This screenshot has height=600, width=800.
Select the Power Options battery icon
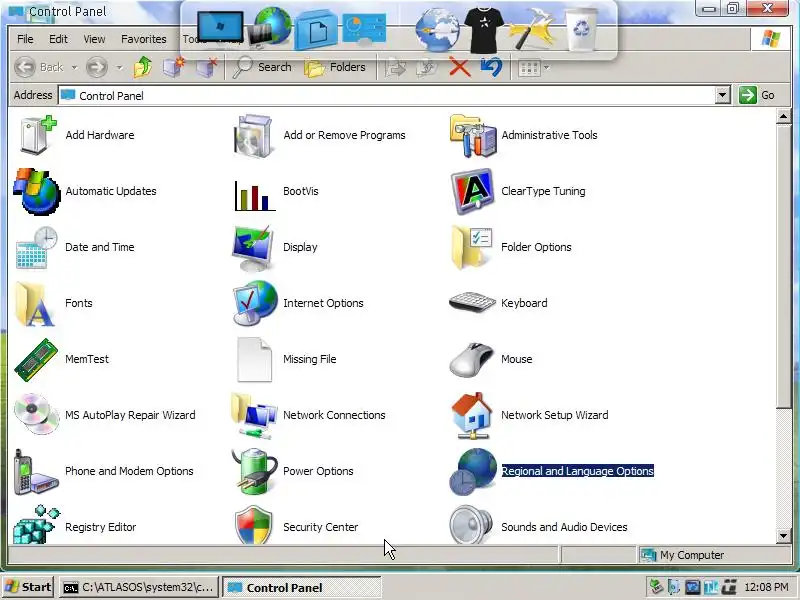255,472
